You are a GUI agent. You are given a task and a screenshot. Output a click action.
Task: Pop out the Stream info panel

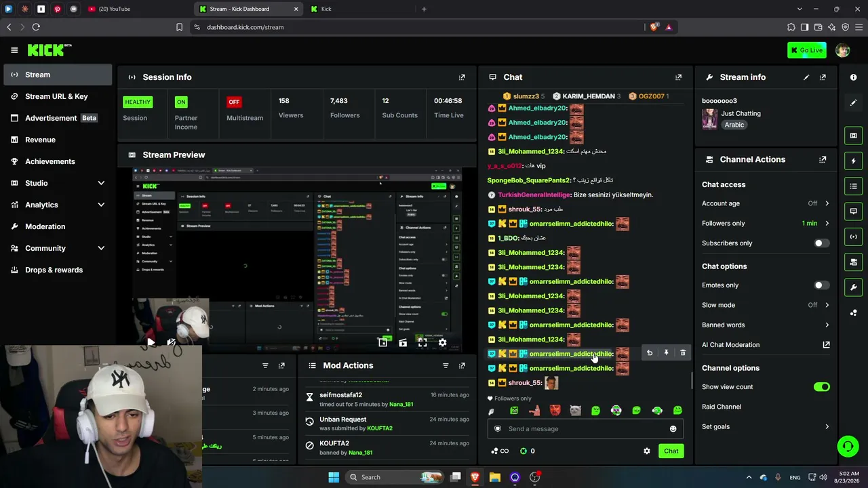click(823, 77)
